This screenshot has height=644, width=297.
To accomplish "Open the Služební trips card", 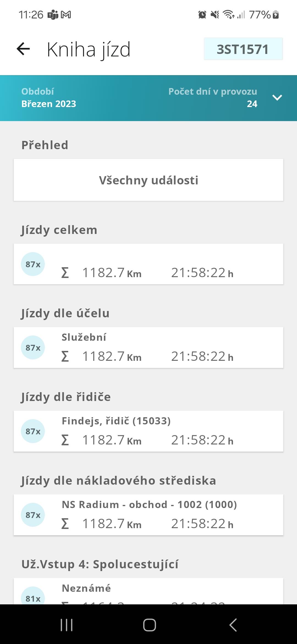I will tap(148, 348).
